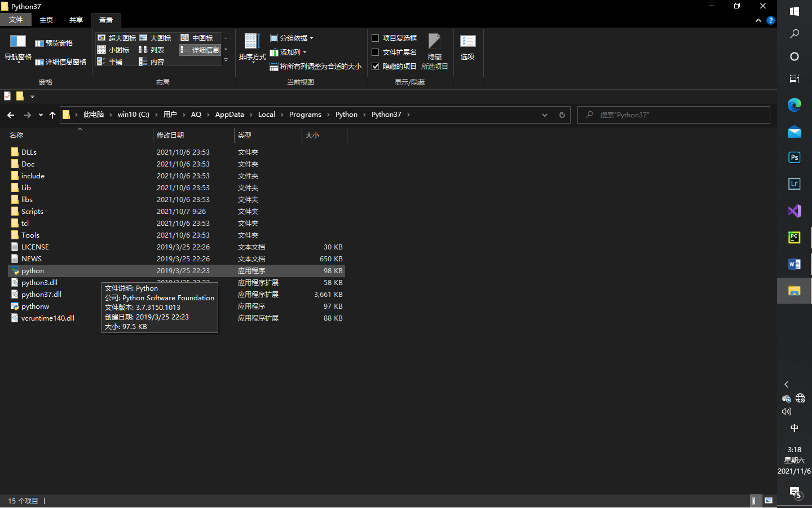This screenshot has width=812, height=508.
Task: Switch layout to Tiles (平铺)
Action: tap(109, 62)
